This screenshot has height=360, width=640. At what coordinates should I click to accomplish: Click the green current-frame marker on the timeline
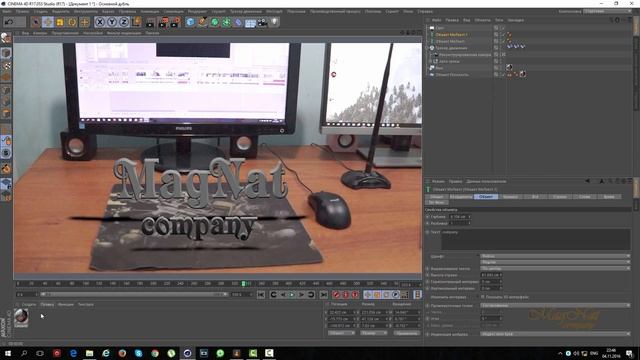pyautogui.click(x=243, y=283)
